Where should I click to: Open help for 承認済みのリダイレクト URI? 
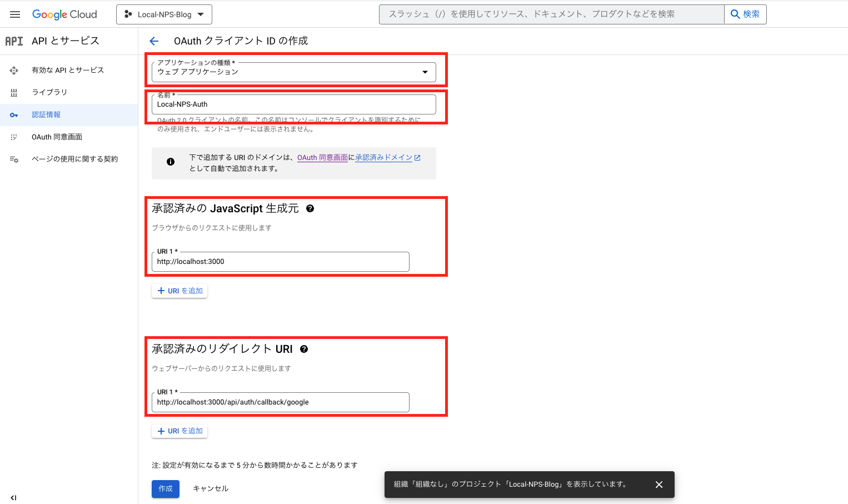(x=303, y=349)
